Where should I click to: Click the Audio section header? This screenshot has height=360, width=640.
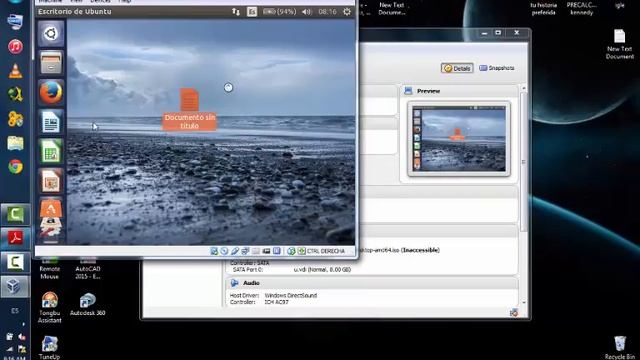(371, 283)
